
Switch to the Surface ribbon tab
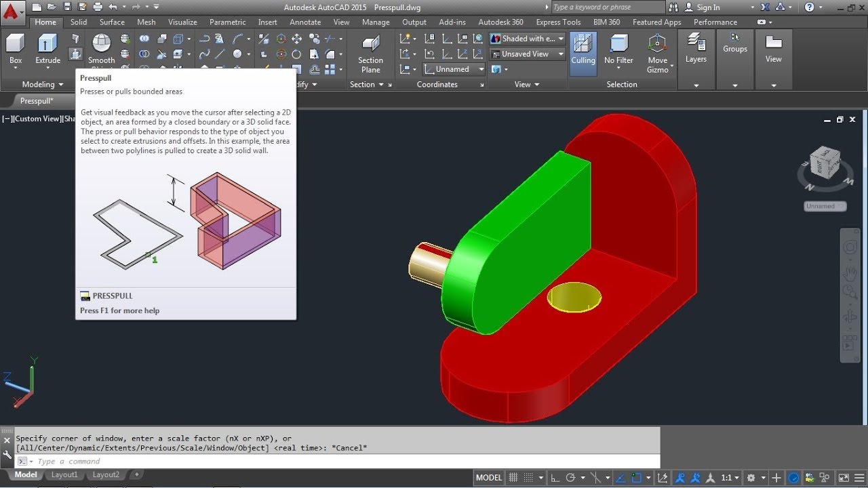[x=112, y=22]
